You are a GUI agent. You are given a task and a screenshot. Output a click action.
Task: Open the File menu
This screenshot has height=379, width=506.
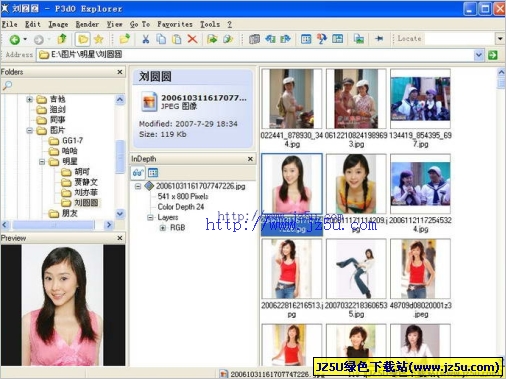(x=9, y=24)
